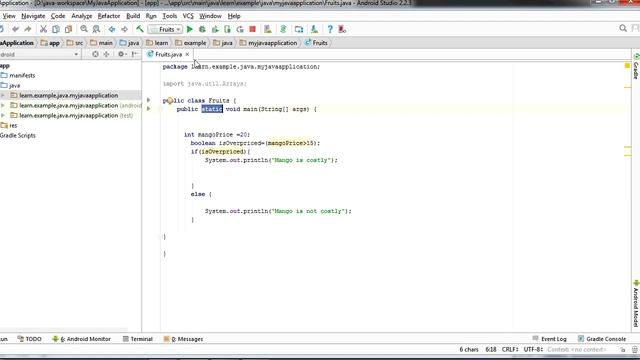Click the inspector icon at status bar end

[635, 350]
